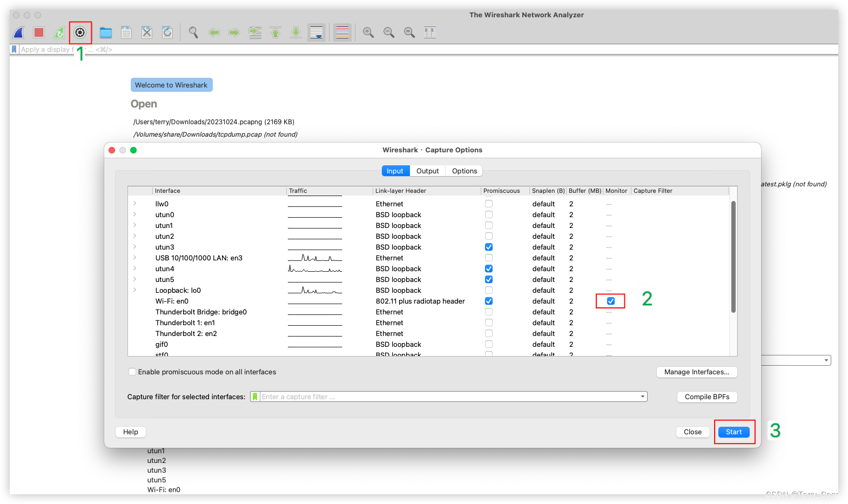
Task: Open a capture file with folder icon
Action: (x=106, y=32)
